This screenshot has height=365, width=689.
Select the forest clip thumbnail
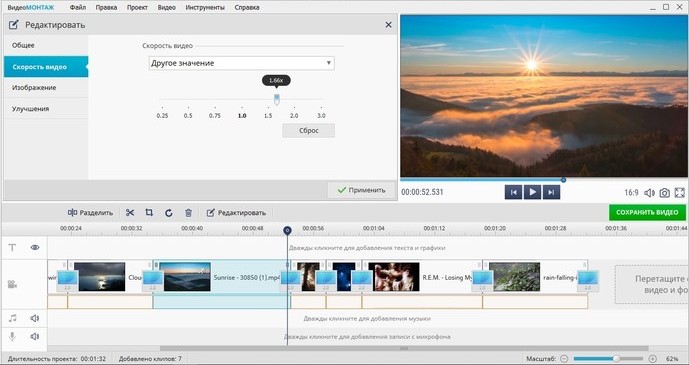click(308, 277)
